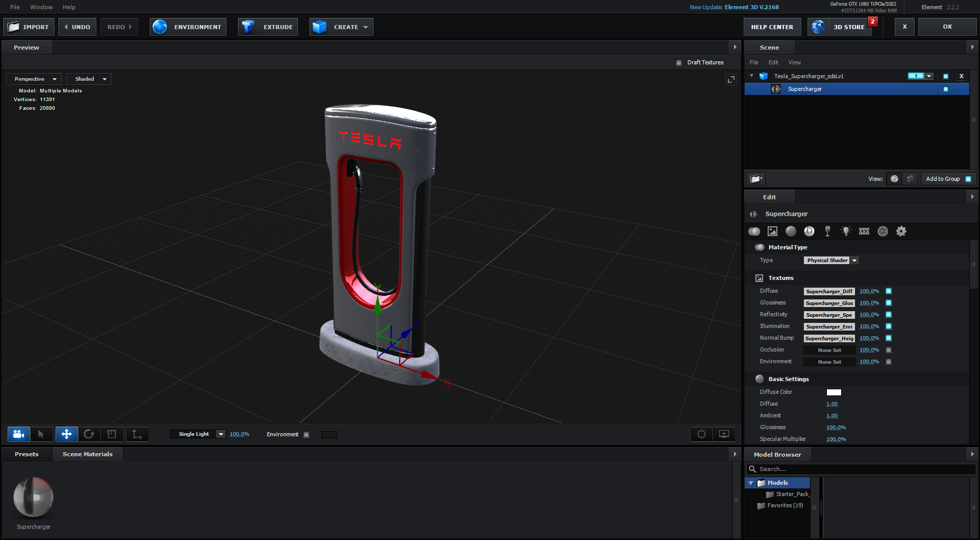Viewport: 980px width, 540px height.
Task: Open the Textures image icon section
Action: [x=772, y=231]
